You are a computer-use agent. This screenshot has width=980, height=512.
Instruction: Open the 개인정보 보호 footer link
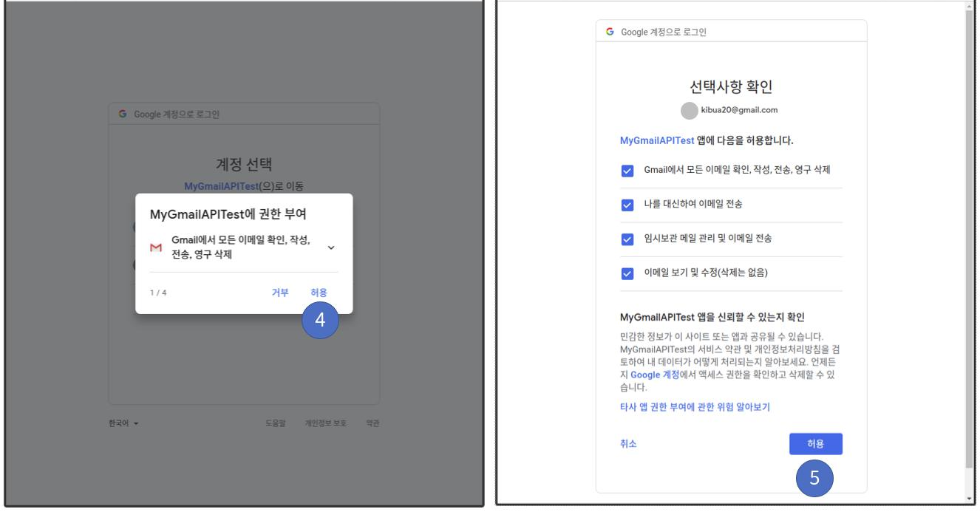pyautogui.click(x=325, y=423)
